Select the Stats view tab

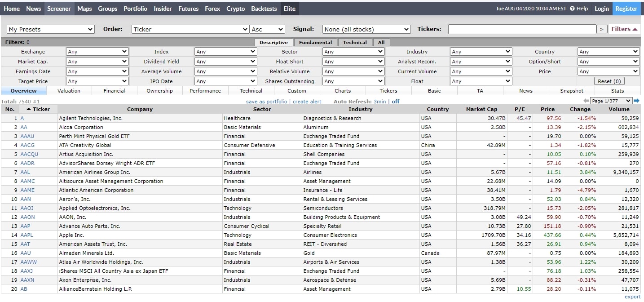(618, 91)
